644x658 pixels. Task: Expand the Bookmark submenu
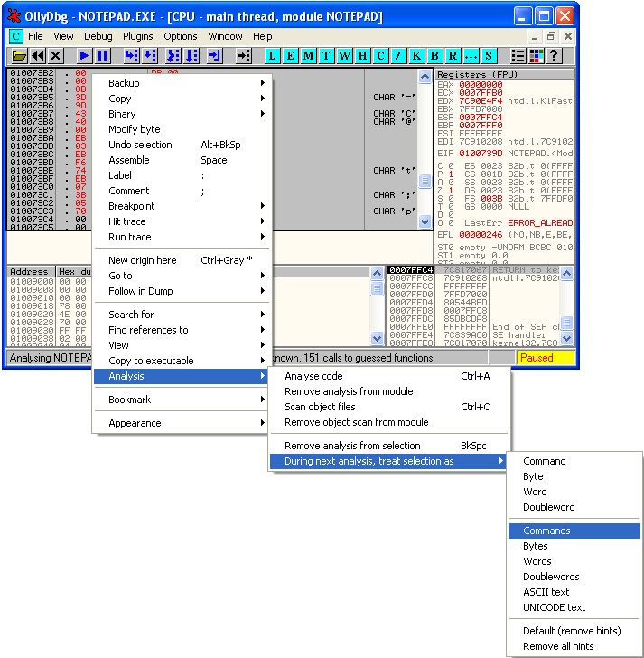click(x=182, y=399)
